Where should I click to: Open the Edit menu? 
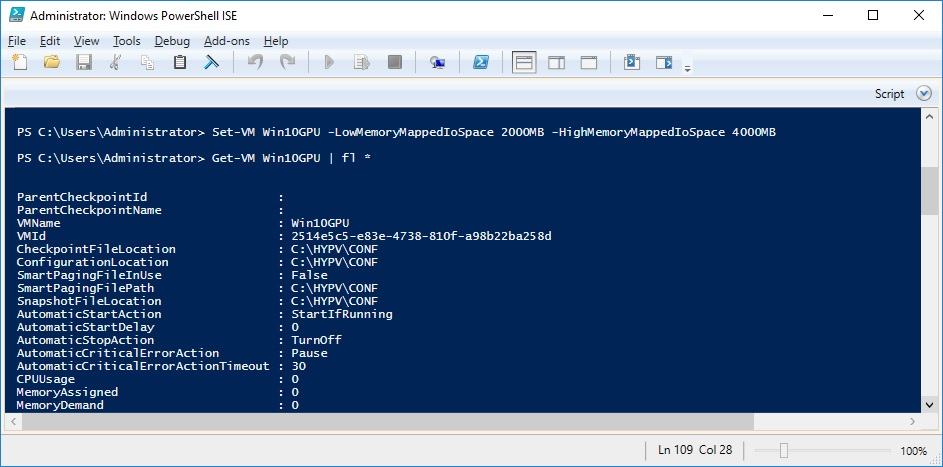[50, 41]
